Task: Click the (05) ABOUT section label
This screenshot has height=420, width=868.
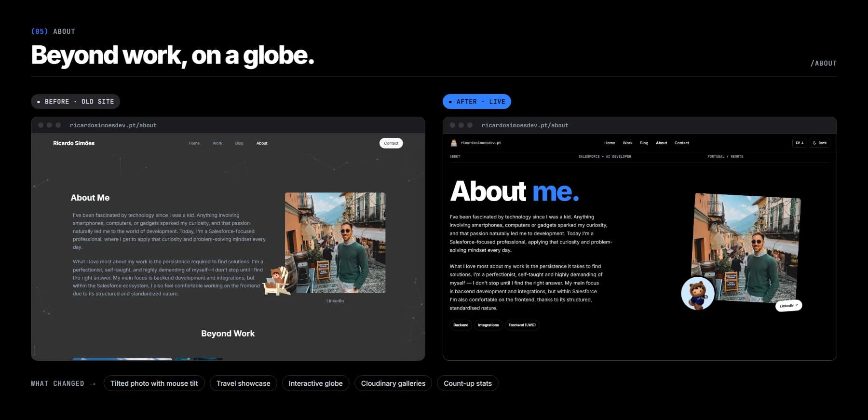Action: pyautogui.click(x=53, y=31)
